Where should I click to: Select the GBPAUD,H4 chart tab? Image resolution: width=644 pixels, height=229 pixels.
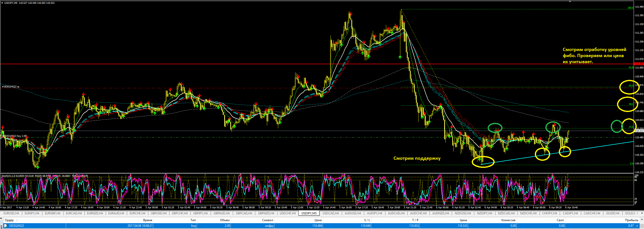tap(221, 213)
